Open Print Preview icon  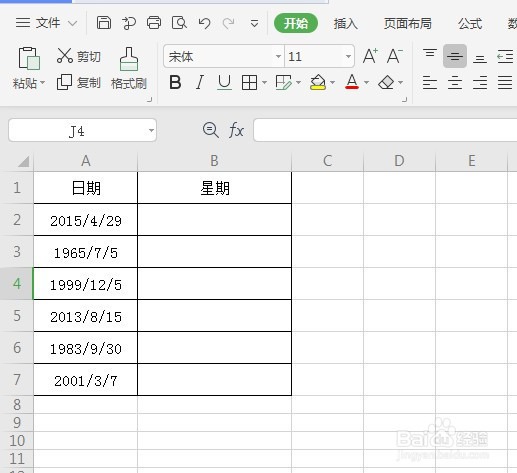(x=179, y=23)
